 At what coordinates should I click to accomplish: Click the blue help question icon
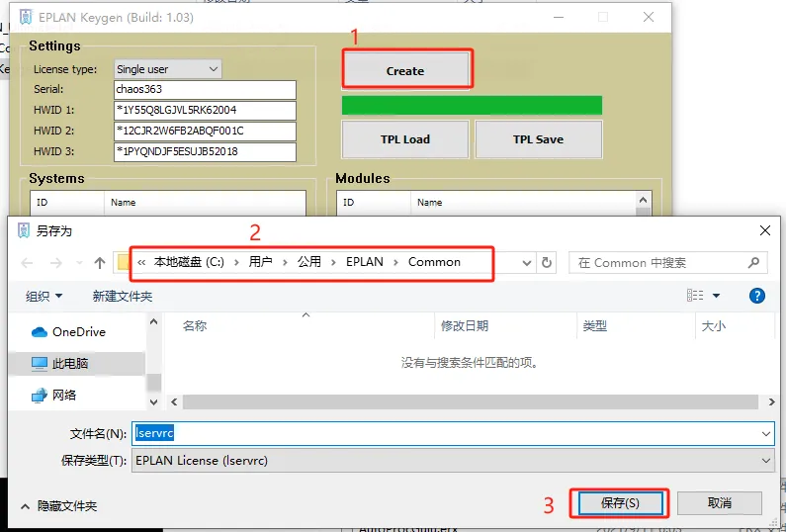tap(757, 296)
